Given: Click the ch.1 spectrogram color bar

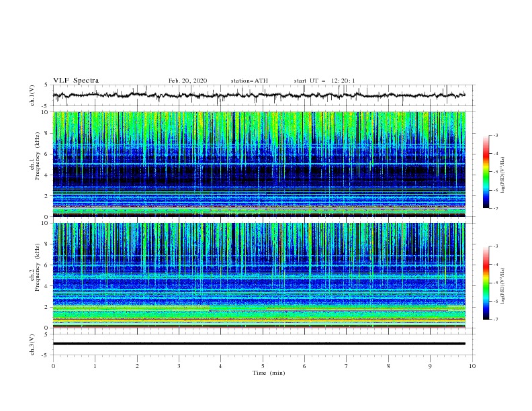Looking at the screenshot, I should [486, 171].
